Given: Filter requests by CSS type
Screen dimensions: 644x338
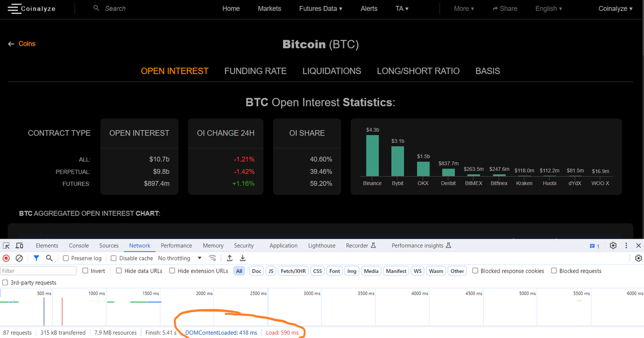Looking at the screenshot, I should (318, 271).
